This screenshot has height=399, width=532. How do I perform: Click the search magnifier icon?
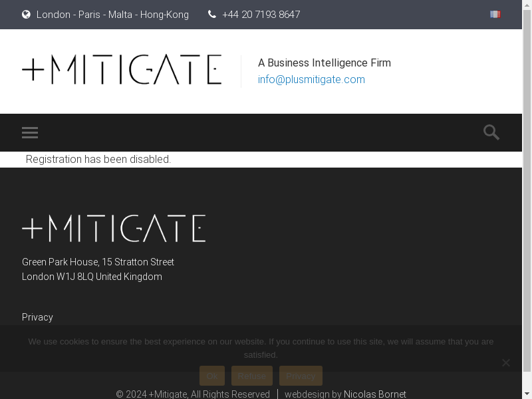coord(491,132)
